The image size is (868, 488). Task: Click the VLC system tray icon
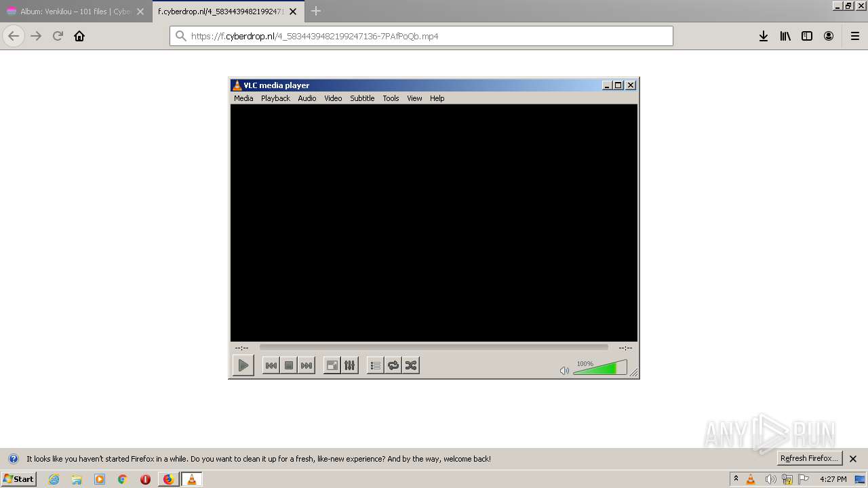[x=751, y=479]
